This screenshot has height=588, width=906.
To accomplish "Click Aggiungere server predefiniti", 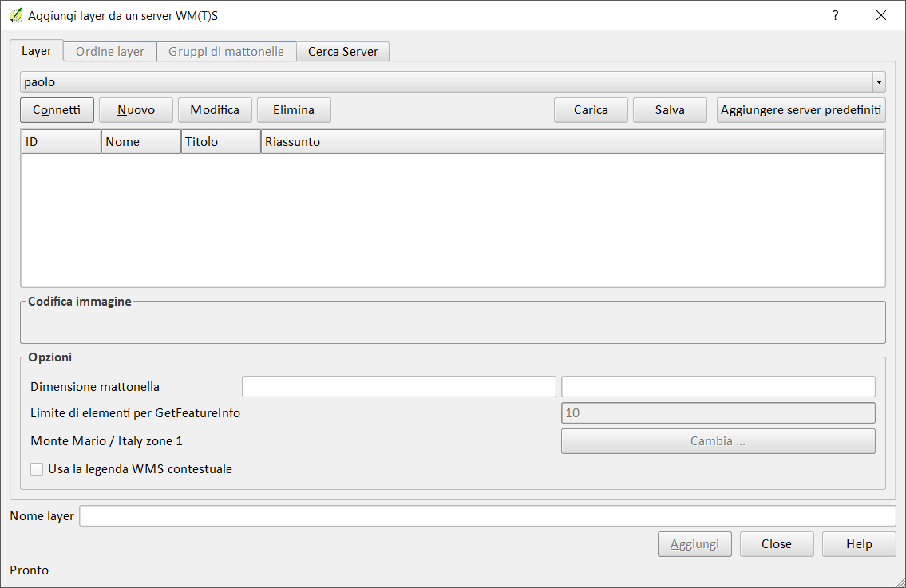I will 801,110.
